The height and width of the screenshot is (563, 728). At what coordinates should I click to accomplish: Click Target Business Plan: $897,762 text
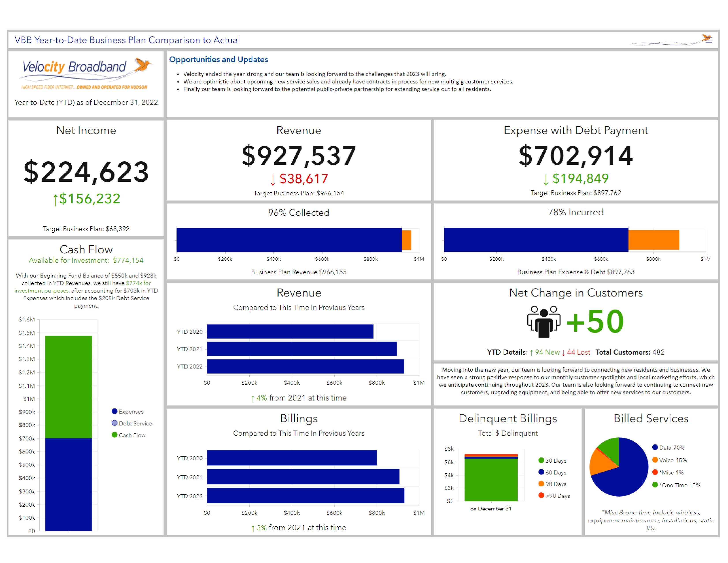point(576,193)
